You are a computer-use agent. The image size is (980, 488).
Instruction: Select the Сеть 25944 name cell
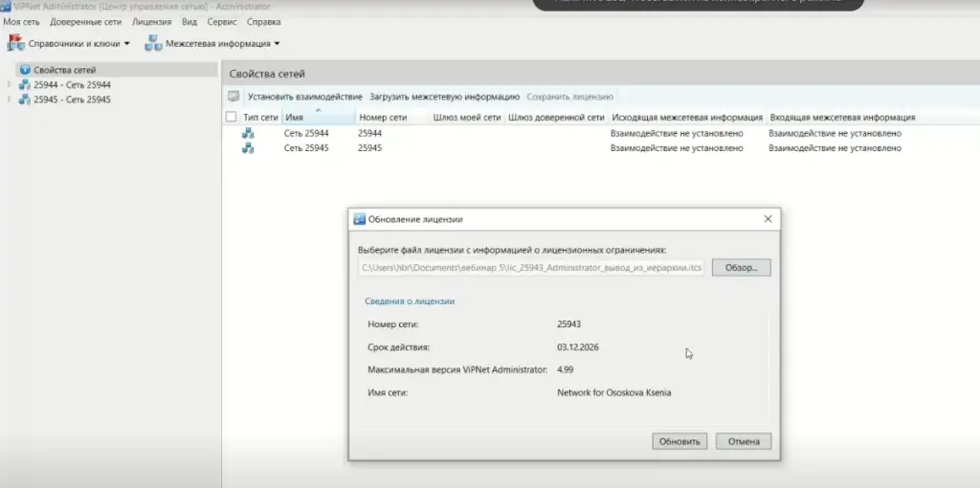tap(306, 133)
